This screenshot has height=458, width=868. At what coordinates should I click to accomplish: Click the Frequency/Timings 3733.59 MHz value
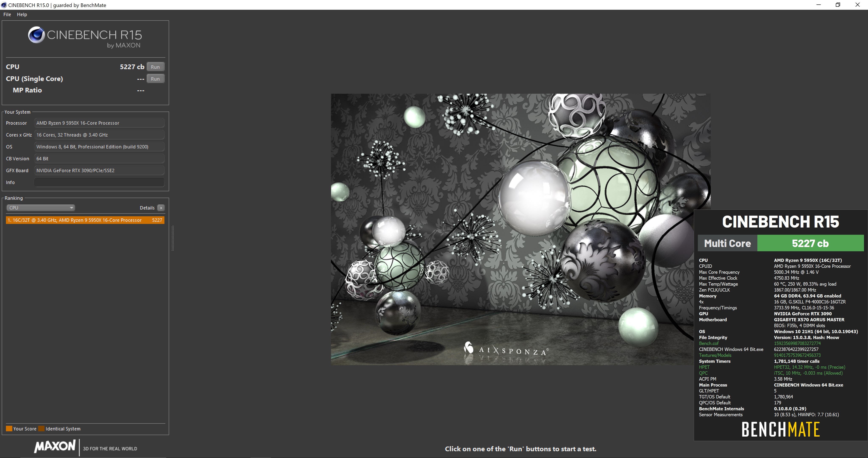(804, 308)
